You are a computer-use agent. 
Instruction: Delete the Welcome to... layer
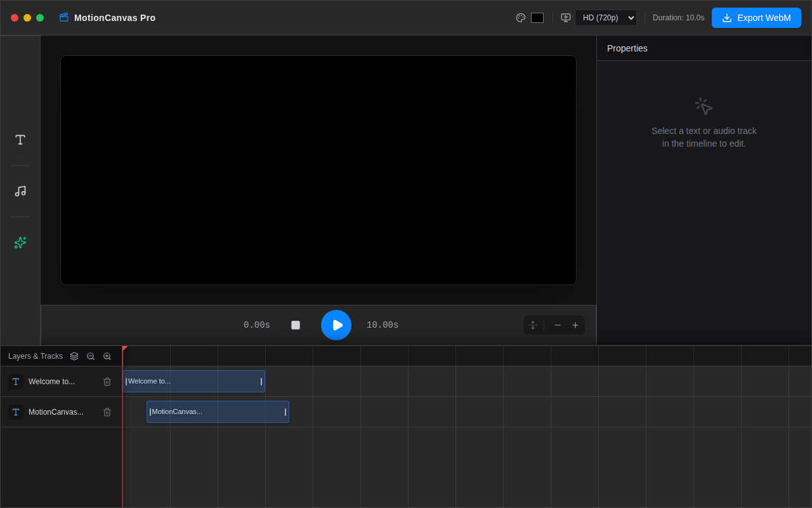(107, 382)
